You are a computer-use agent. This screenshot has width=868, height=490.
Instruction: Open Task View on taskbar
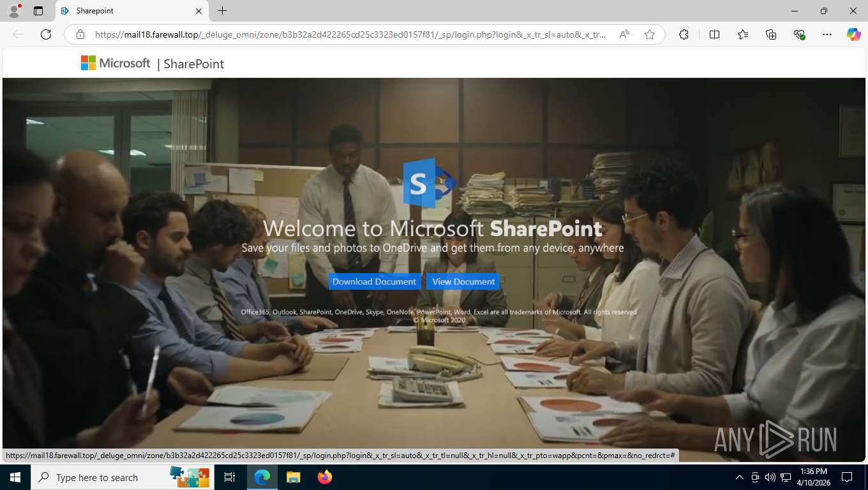tap(230, 477)
